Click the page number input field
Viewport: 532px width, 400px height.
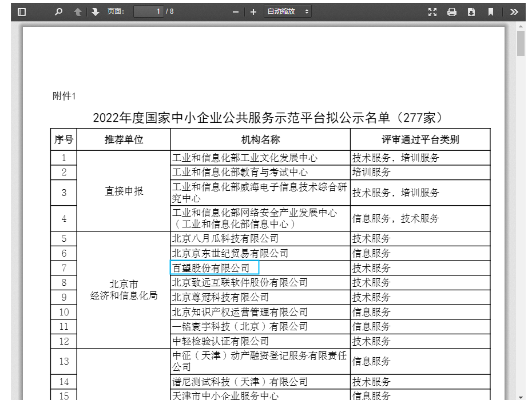[148, 11]
